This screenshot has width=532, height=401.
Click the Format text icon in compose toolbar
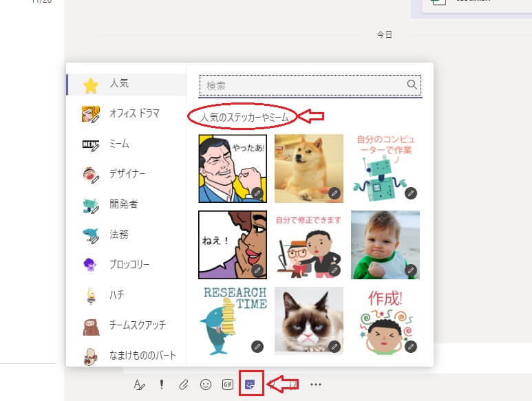pyautogui.click(x=140, y=384)
